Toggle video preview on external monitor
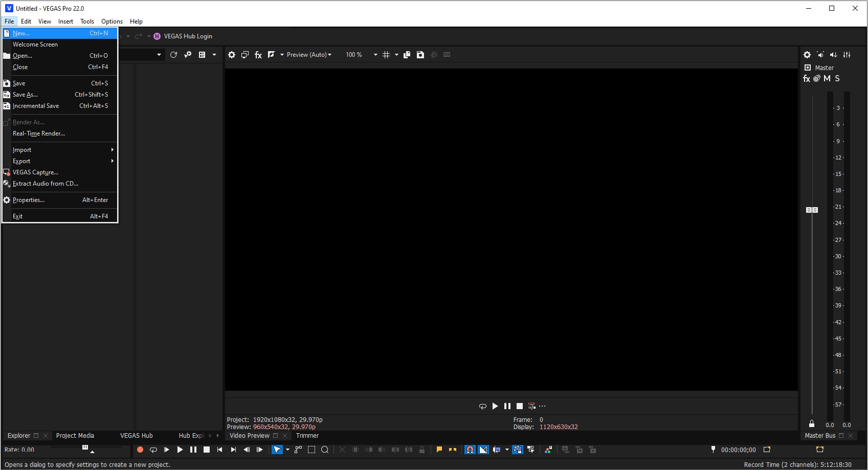Viewport: 868px width, 470px height. tap(245, 55)
